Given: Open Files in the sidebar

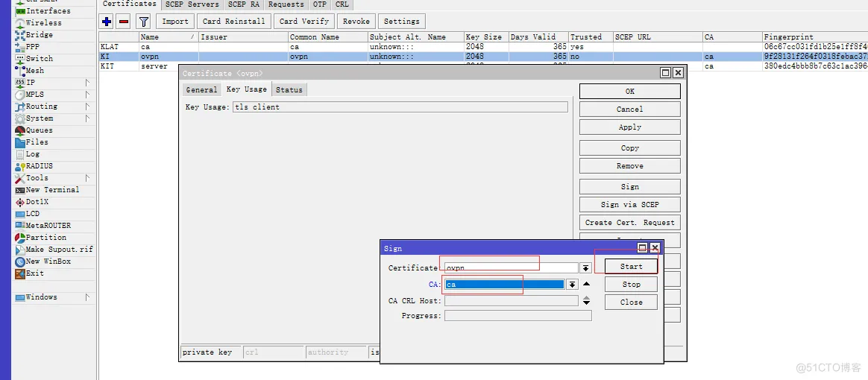Looking at the screenshot, I should pyautogui.click(x=37, y=142).
